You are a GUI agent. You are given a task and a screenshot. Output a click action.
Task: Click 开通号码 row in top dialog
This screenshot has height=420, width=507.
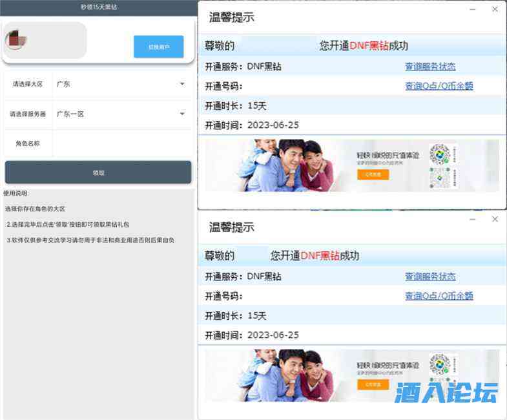click(x=352, y=86)
